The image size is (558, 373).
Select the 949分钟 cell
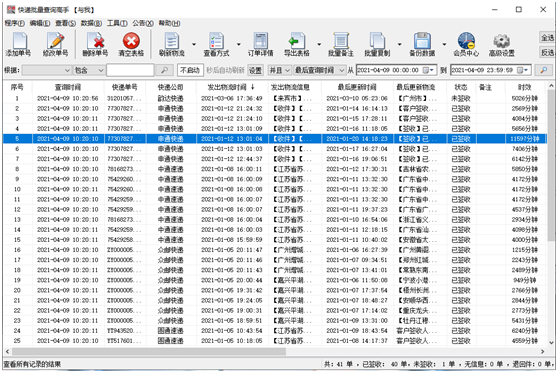tap(525, 280)
